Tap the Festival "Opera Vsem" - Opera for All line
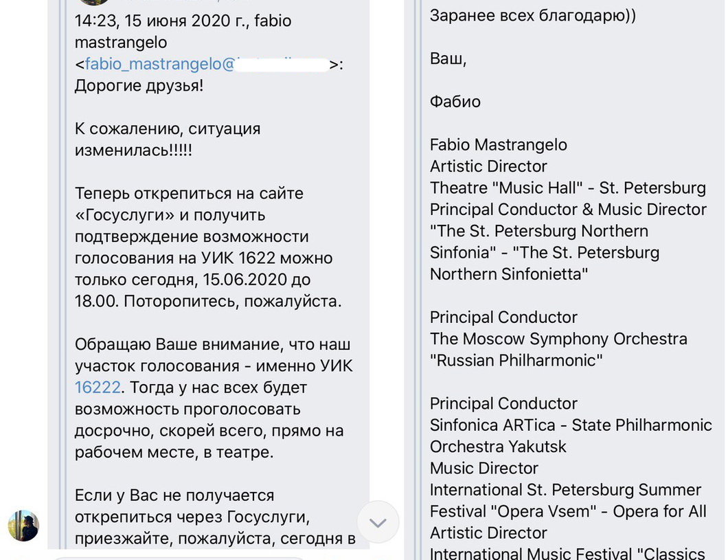This screenshot has width=728, height=560. (568, 512)
